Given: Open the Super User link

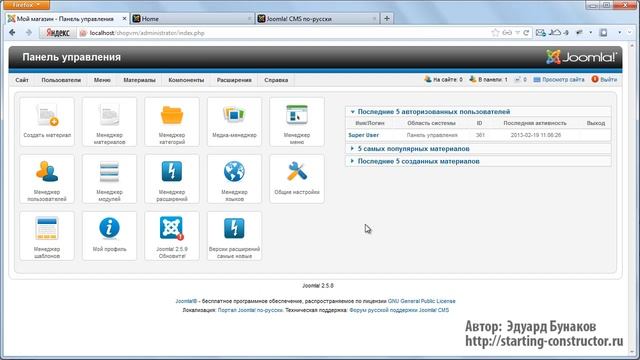Looking at the screenshot, I should coord(363,135).
